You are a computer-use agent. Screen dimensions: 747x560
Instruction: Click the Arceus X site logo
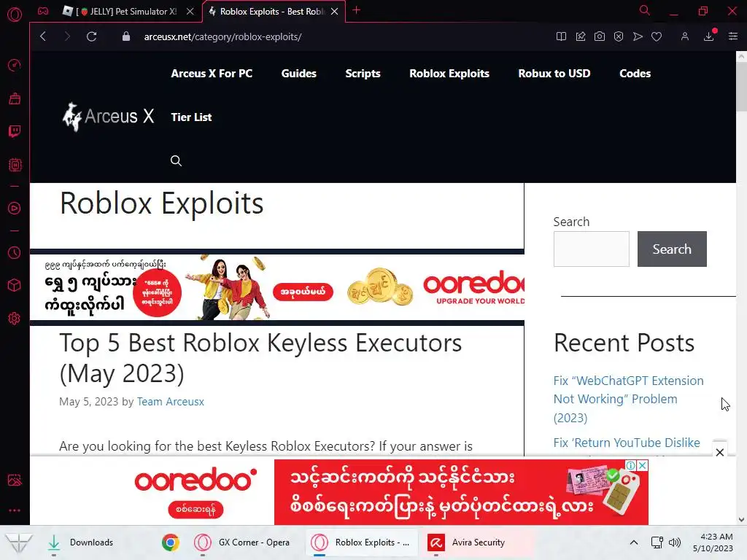click(108, 117)
